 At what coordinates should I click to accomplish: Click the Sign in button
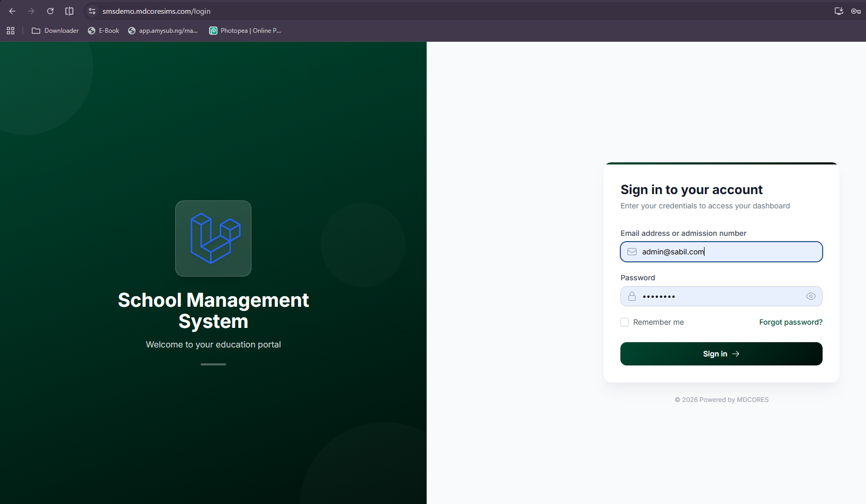pyautogui.click(x=721, y=354)
